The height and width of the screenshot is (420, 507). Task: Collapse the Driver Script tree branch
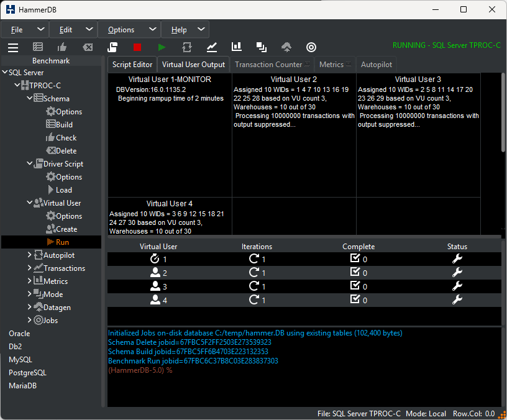point(30,163)
